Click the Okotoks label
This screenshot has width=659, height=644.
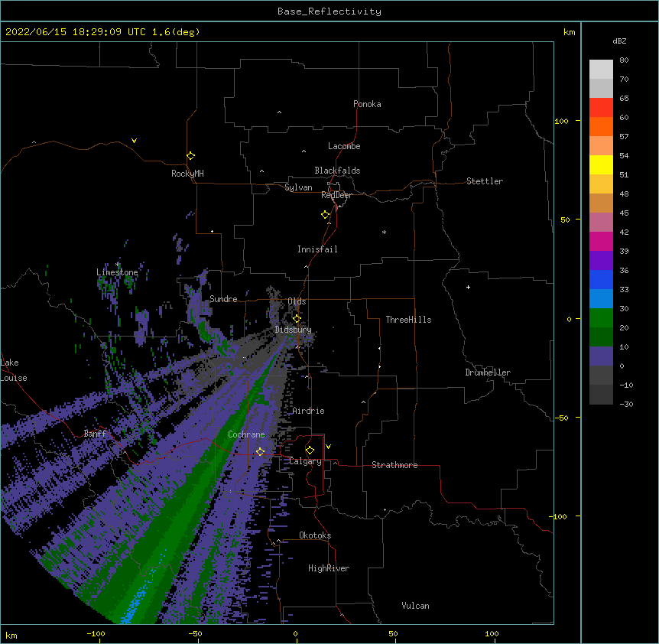click(x=315, y=535)
